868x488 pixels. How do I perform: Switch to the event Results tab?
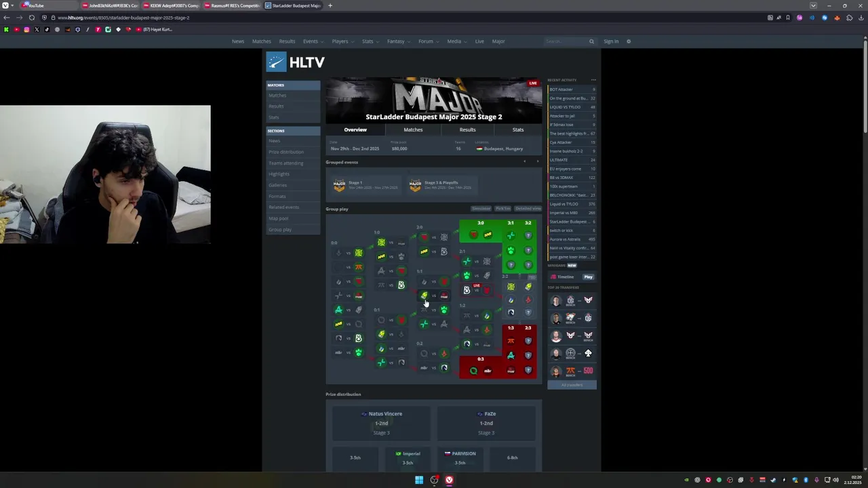tap(467, 129)
